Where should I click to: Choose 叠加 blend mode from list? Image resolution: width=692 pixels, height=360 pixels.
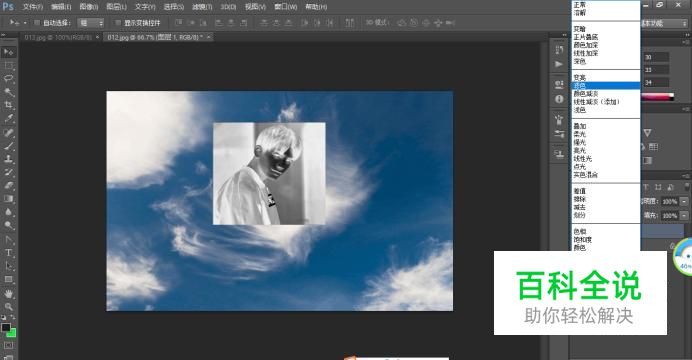click(x=606, y=126)
